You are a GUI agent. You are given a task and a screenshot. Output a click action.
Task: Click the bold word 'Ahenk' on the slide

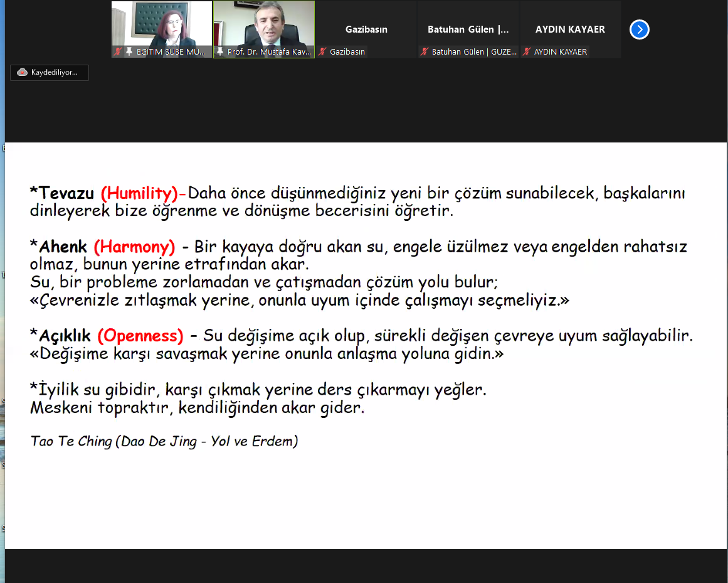click(63, 246)
